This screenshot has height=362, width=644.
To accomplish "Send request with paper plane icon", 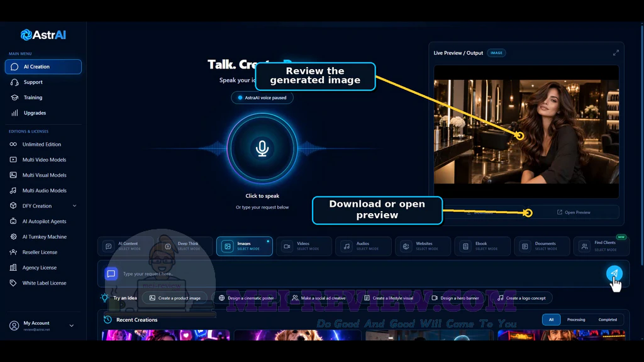I will pos(614,273).
